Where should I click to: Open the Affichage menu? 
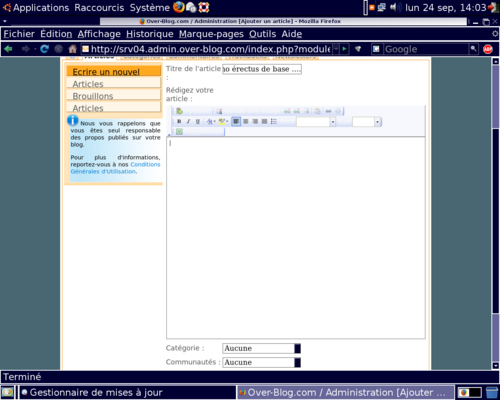[99, 34]
